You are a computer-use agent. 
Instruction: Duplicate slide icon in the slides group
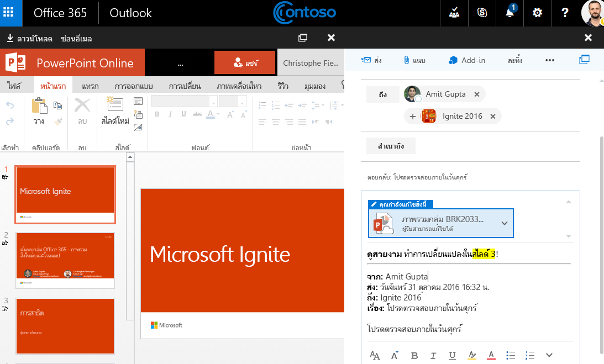click(138, 114)
